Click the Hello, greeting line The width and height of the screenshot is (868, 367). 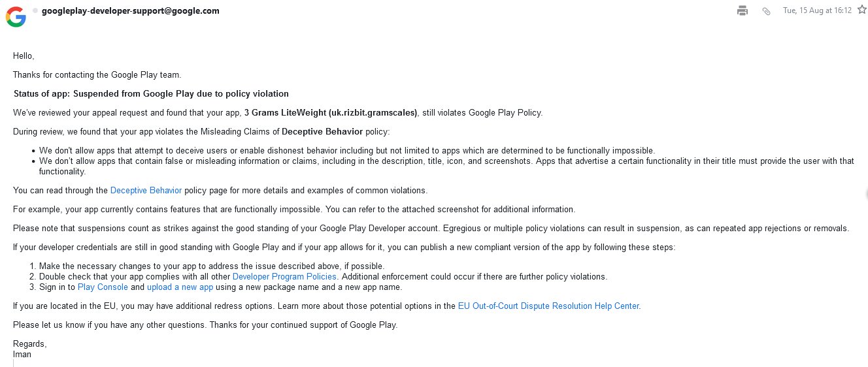(24, 56)
